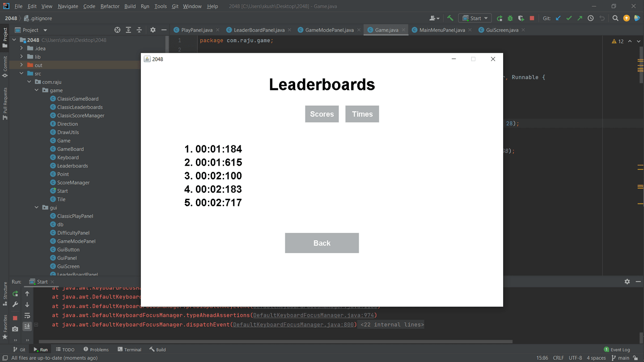Image resolution: width=644 pixels, height=362 pixels.
Task: Hide the Project panel with minus icon
Action: [164, 30]
